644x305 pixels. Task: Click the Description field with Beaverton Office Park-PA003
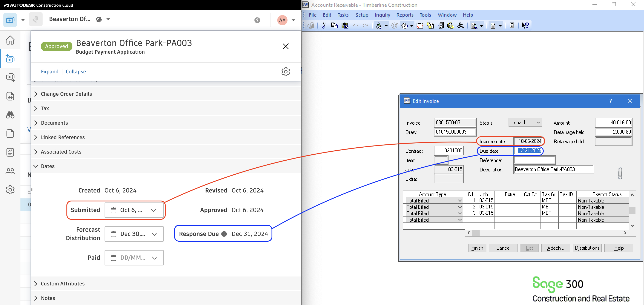553,169
